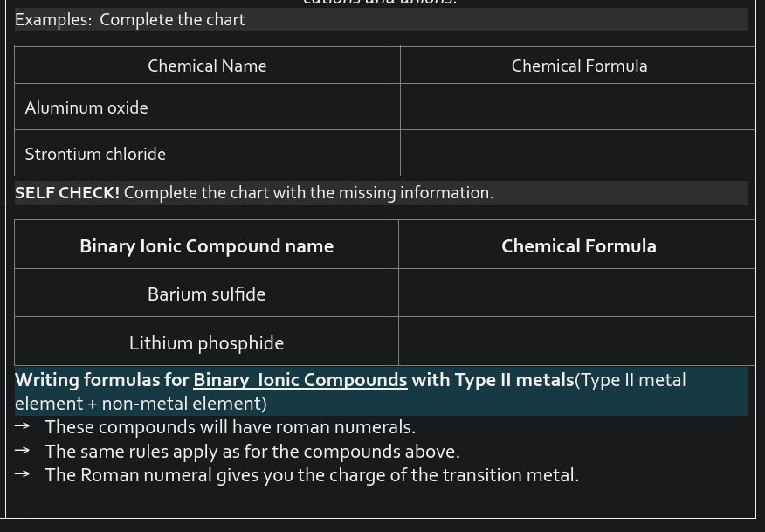This screenshot has width=765, height=532.
Task: Click the "Barium sulfide" cell
Action: [206, 294]
